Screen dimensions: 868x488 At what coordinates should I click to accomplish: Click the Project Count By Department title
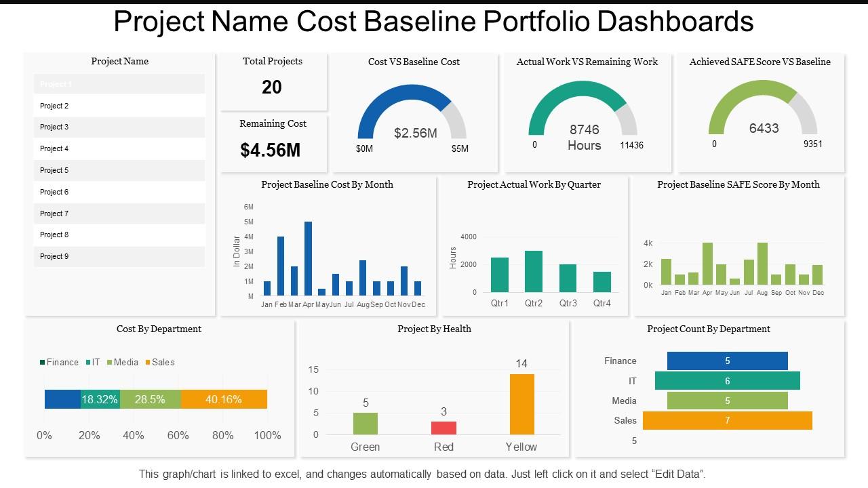709,329
